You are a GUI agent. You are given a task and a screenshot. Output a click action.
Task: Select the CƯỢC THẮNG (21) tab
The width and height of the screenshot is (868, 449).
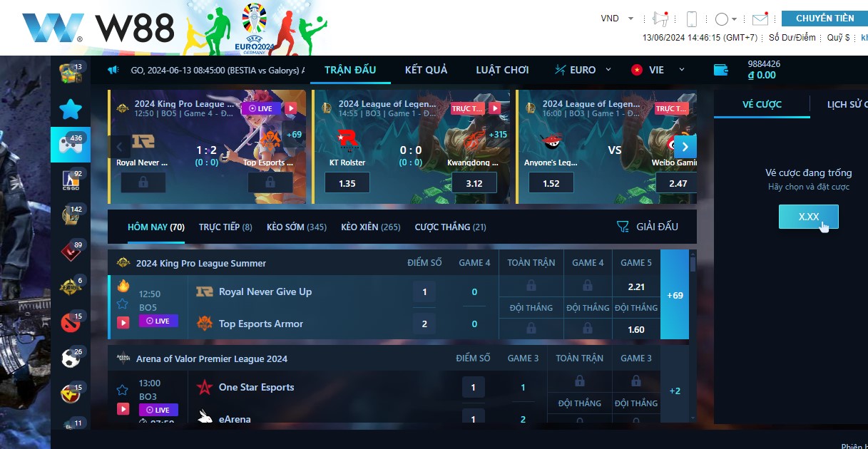tap(451, 227)
